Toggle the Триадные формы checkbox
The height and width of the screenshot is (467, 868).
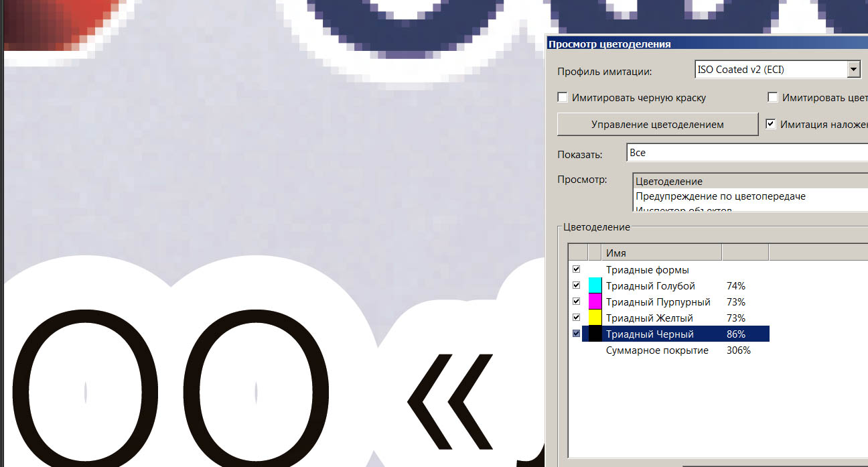tap(577, 269)
